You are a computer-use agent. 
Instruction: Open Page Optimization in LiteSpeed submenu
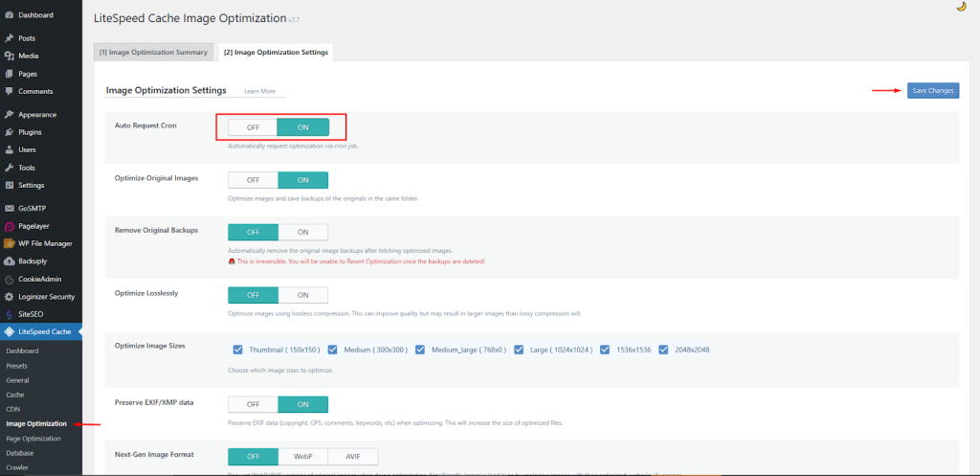coord(33,439)
